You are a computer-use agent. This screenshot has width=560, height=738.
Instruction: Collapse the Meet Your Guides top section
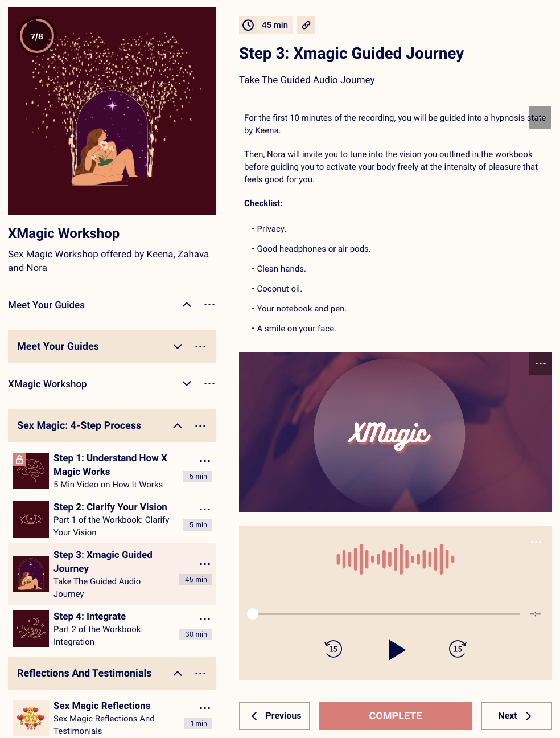[x=187, y=305]
